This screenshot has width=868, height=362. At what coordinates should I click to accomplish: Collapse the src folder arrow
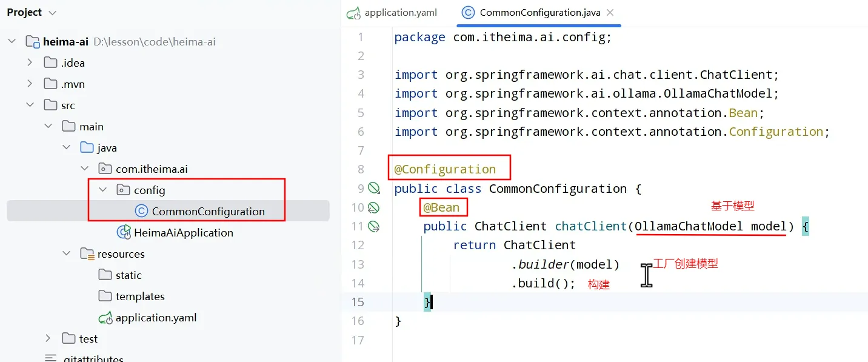click(30, 105)
